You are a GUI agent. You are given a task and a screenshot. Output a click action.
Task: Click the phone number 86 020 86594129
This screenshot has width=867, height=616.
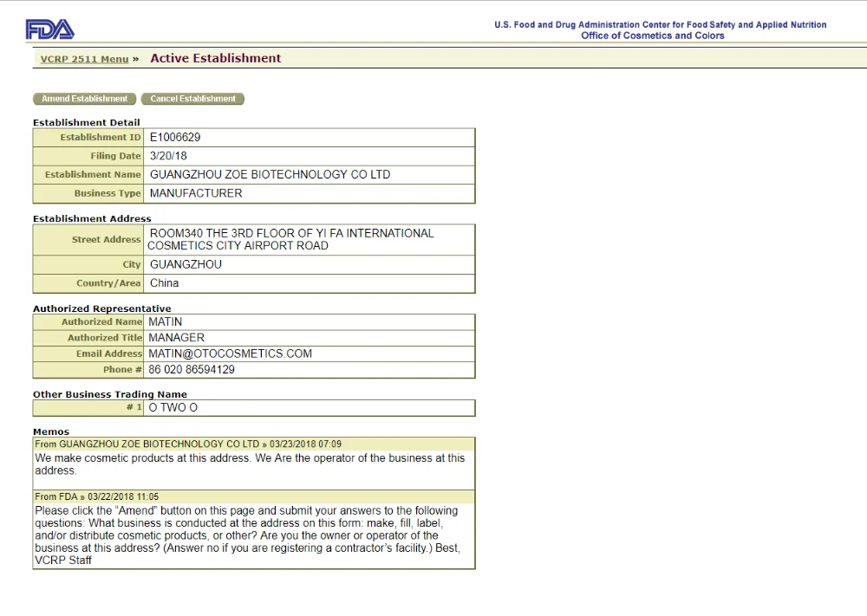(192, 370)
